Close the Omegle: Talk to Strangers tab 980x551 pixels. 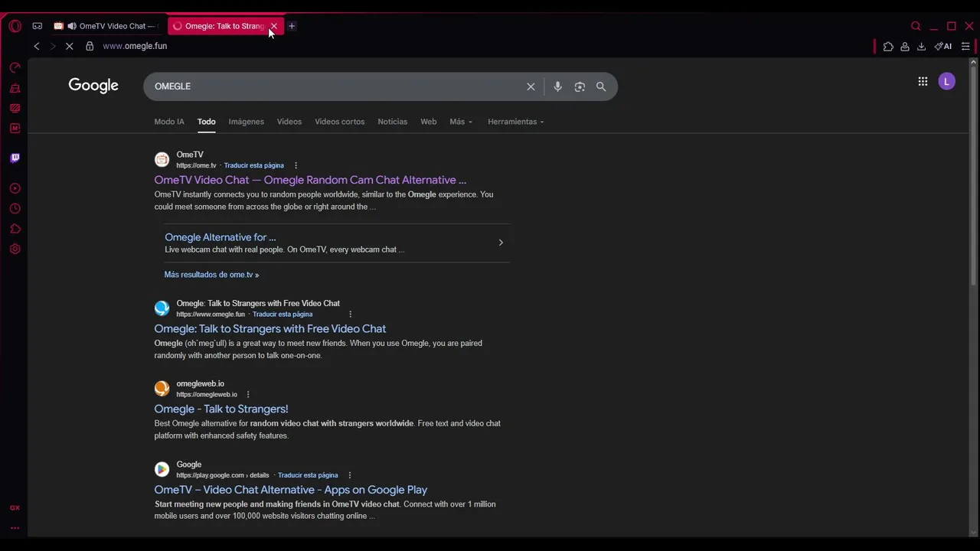[x=273, y=26]
